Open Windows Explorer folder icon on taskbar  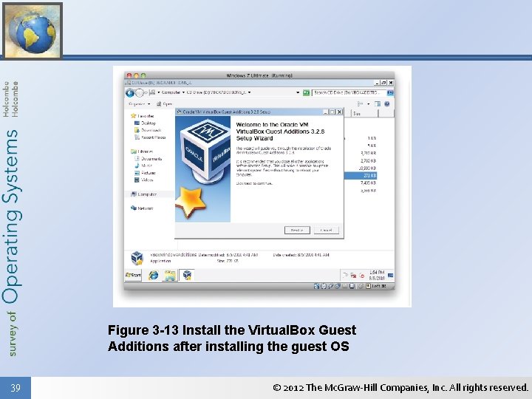(170, 275)
